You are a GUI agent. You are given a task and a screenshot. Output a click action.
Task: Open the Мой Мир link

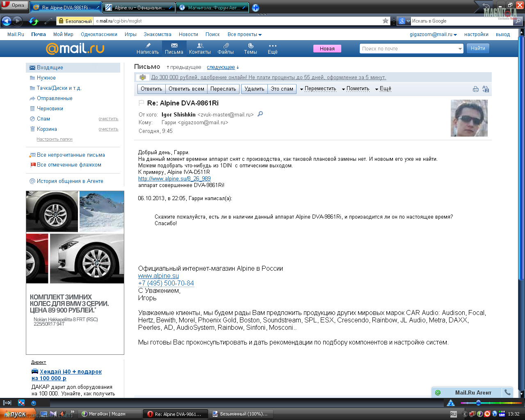coord(63,34)
